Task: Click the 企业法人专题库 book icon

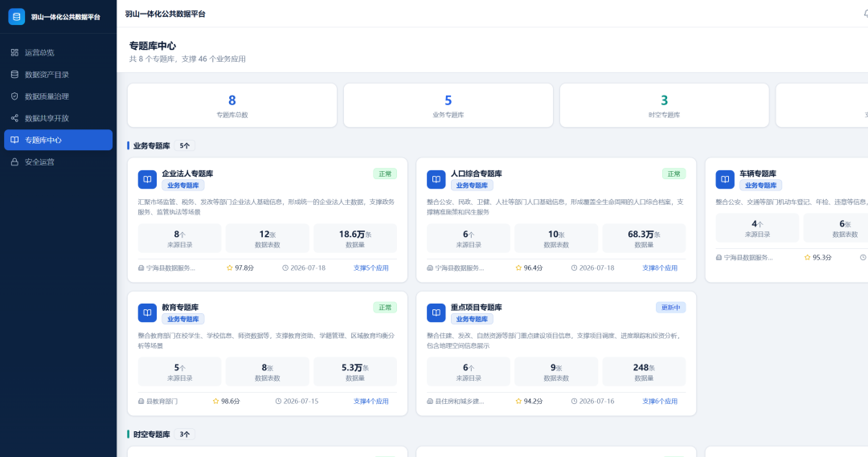Action: [147, 179]
